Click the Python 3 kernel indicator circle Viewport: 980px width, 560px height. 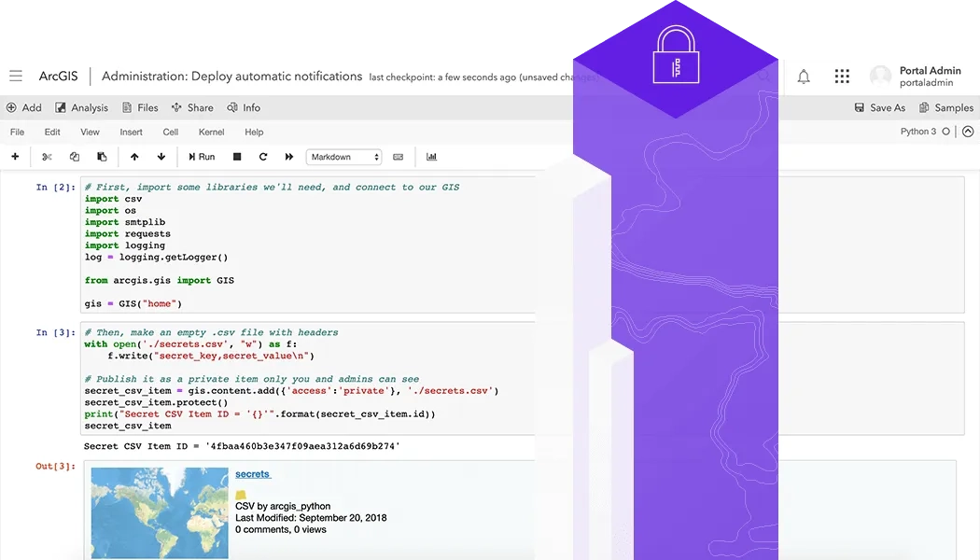946,132
